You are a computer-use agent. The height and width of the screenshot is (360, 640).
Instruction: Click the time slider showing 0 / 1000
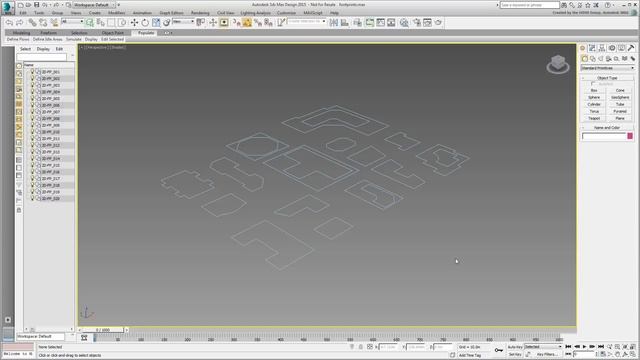tap(103, 329)
